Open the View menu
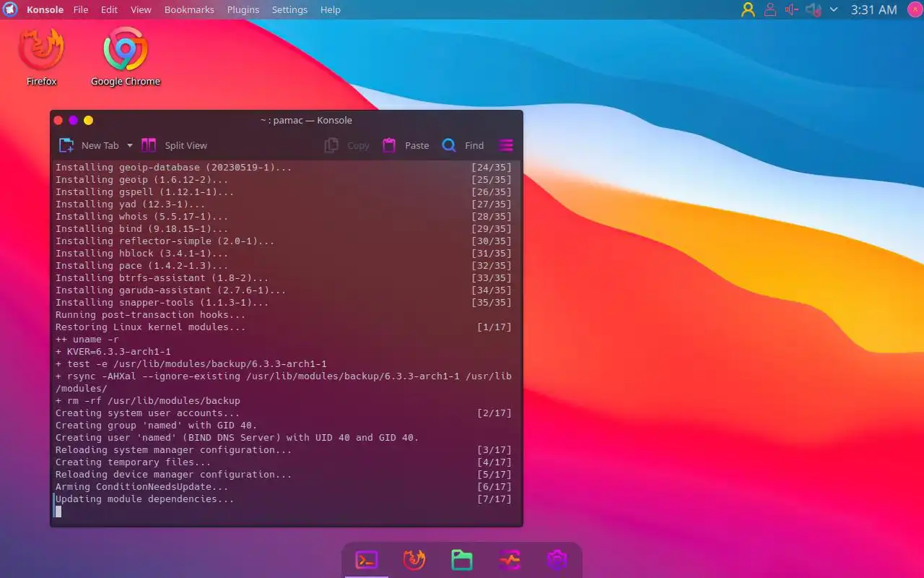The image size is (924, 578). 141,9
